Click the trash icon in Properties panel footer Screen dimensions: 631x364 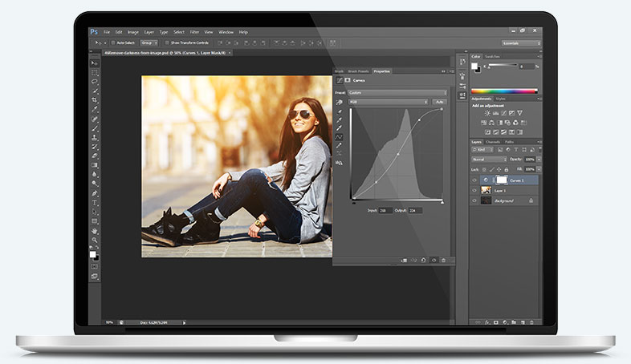point(443,261)
